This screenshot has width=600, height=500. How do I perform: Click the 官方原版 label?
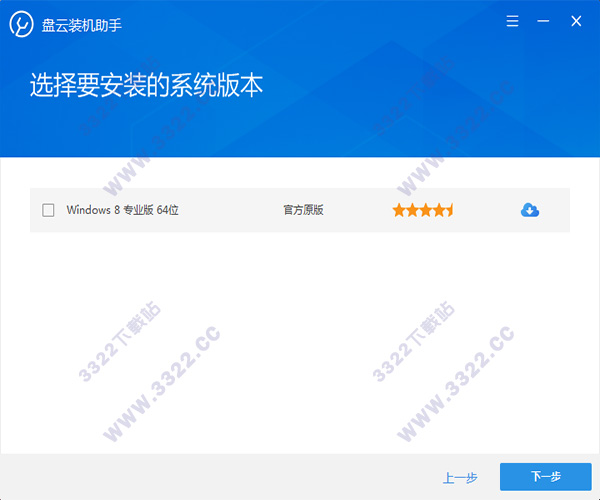coord(303,210)
